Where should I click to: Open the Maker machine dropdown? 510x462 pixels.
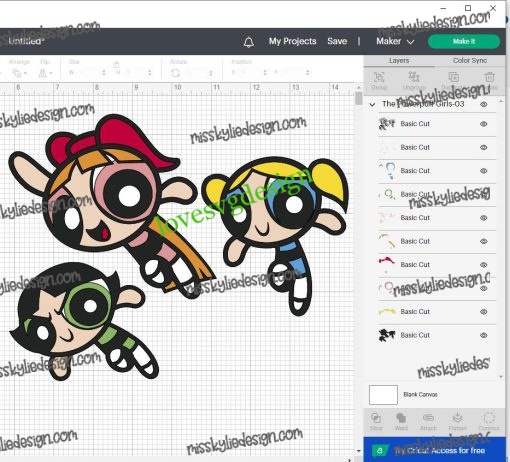click(395, 41)
